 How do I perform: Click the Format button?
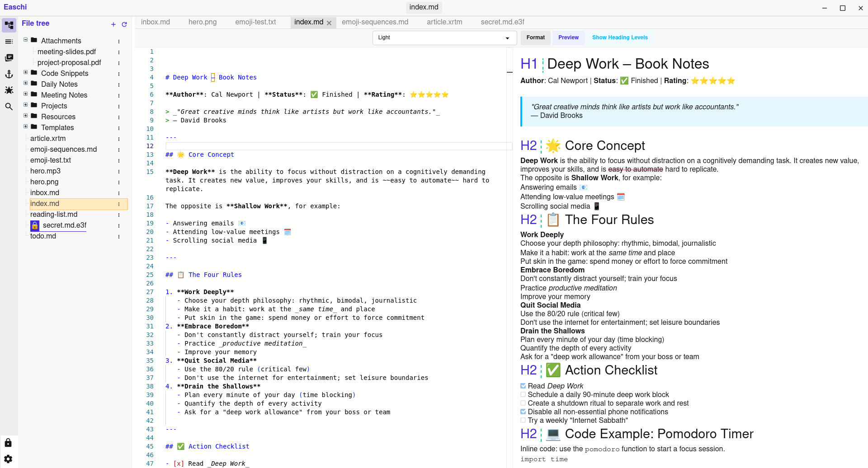click(536, 37)
